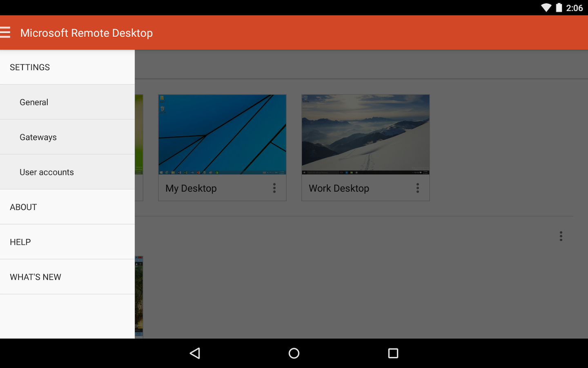Tap the Android Back navigation icon
Viewport: 588px width, 368px height.
click(x=195, y=353)
